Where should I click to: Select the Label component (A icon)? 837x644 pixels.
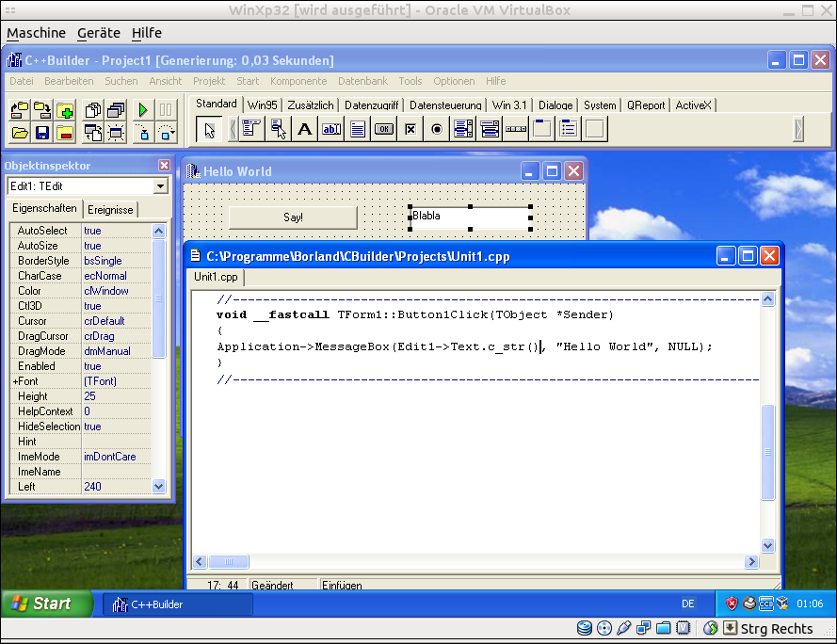pos(304,129)
